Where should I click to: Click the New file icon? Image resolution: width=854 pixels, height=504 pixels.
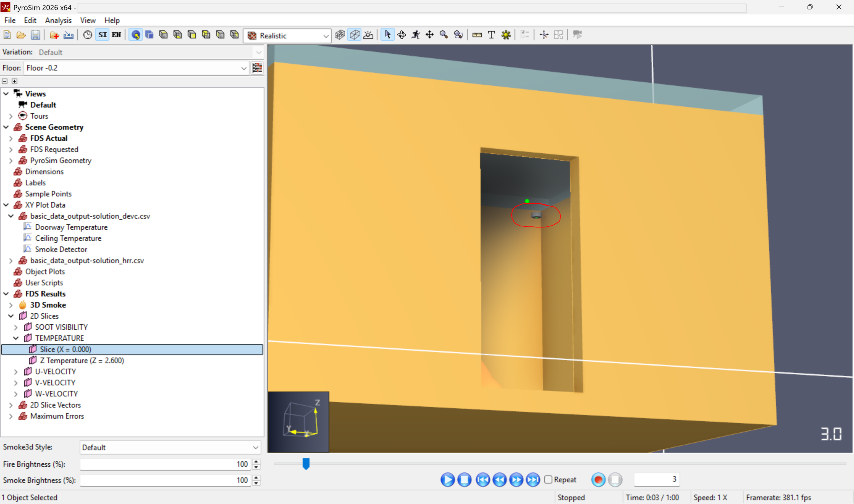pos(7,35)
